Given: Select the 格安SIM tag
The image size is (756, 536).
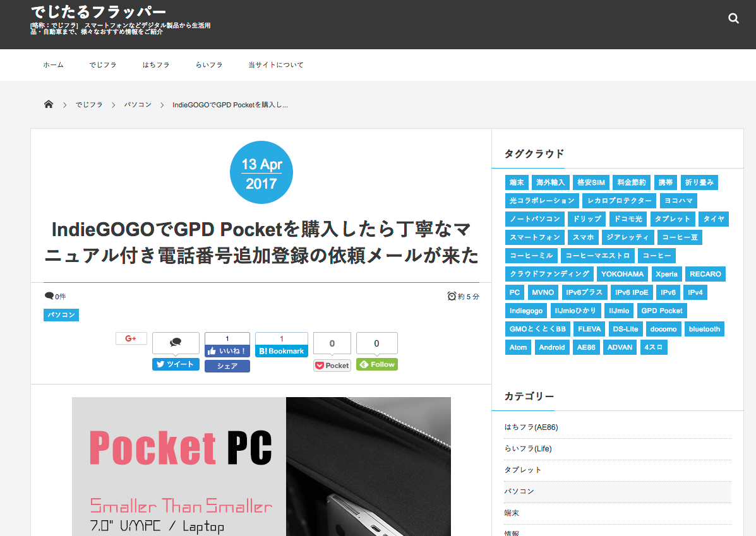Looking at the screenshot, I should (x=591, y=182).
